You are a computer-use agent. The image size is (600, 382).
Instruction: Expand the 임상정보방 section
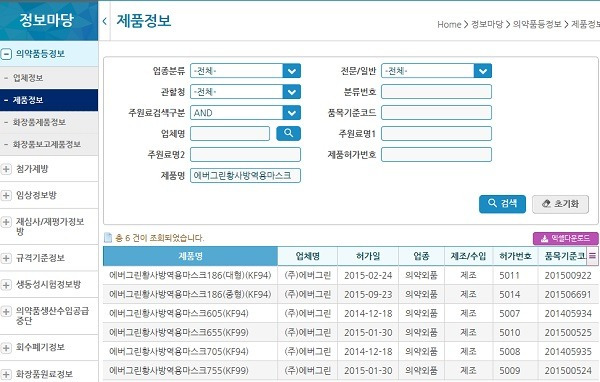(49, 195)
